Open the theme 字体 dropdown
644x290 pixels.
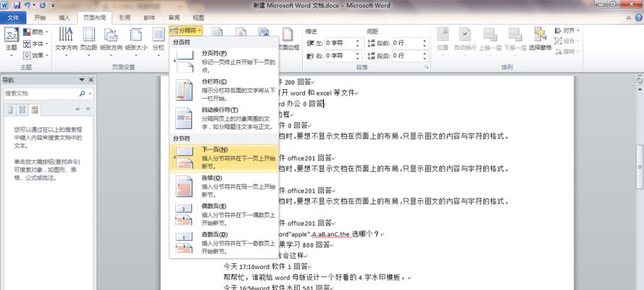click(x=35, y=43)
